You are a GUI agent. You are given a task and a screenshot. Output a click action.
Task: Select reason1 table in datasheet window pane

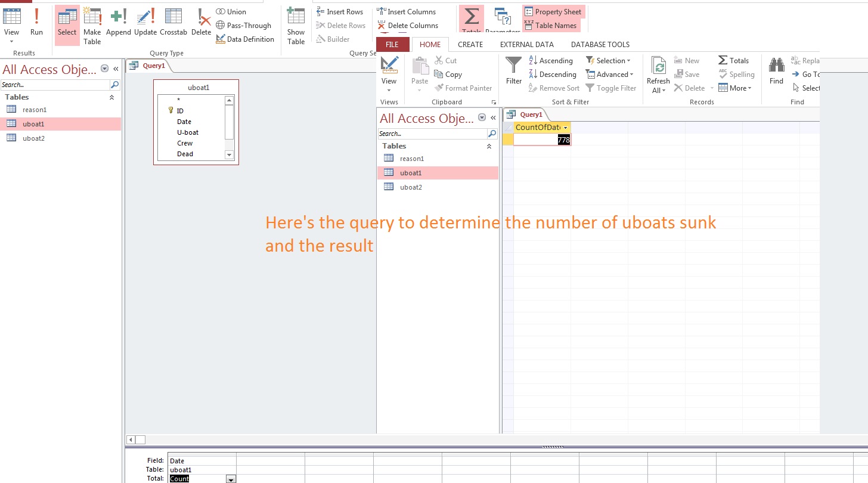point(438,159)
